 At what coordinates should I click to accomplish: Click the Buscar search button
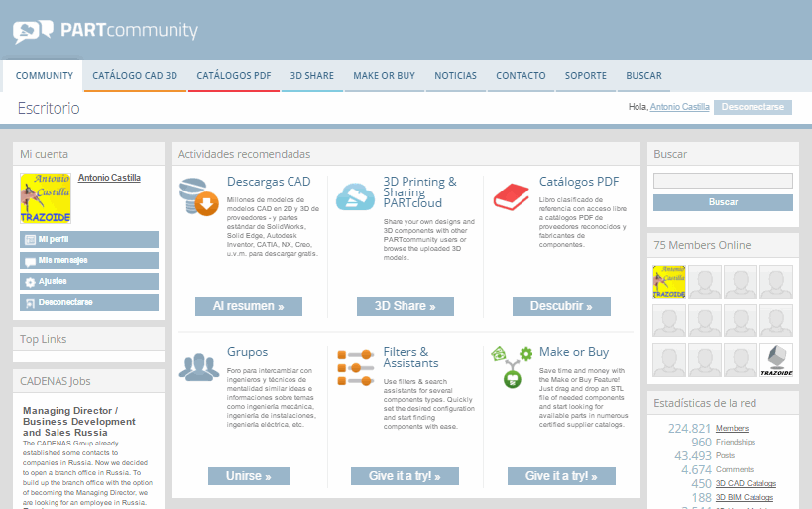(723, 202)
